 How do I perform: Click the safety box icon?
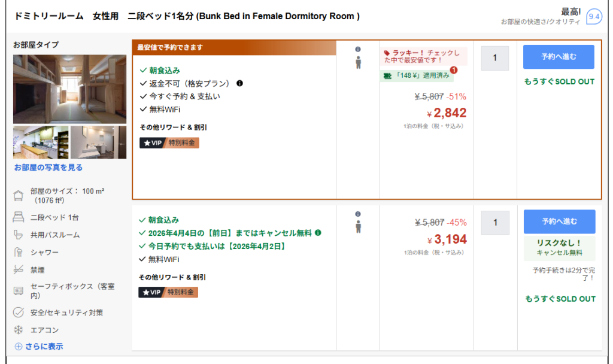19,291
